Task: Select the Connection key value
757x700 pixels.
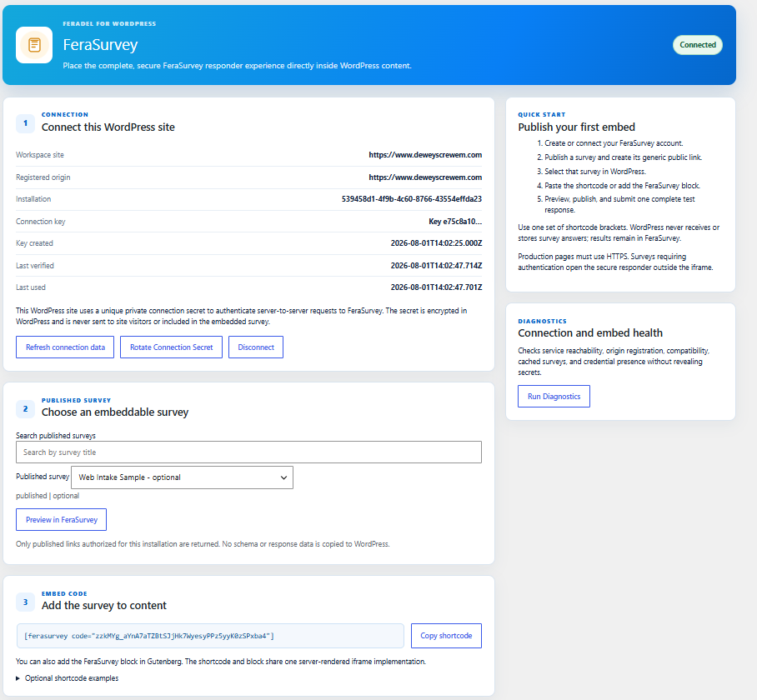Action: click(x=455, y=222)
